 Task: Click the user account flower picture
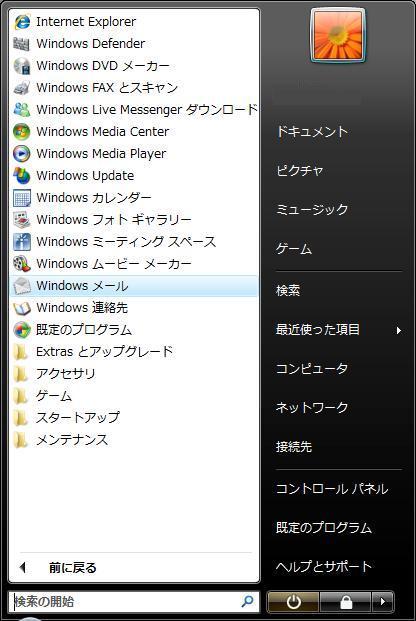(338, 36)
